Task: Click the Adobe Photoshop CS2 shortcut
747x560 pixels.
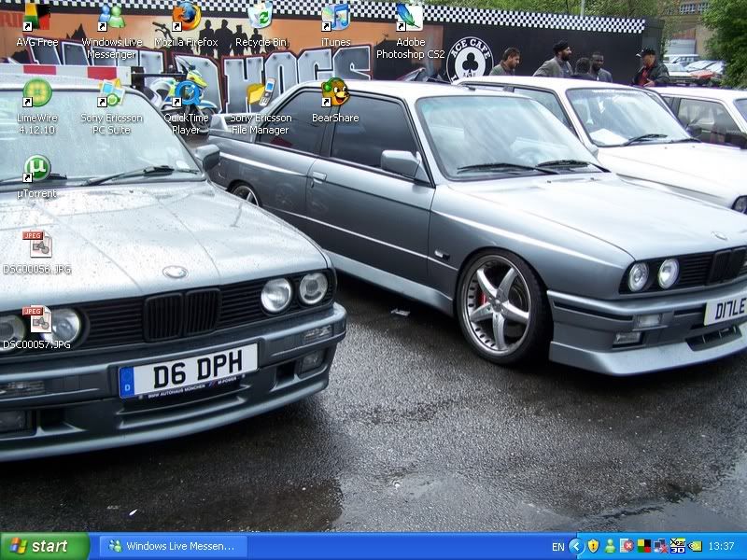Action: (x=410, y=18)
